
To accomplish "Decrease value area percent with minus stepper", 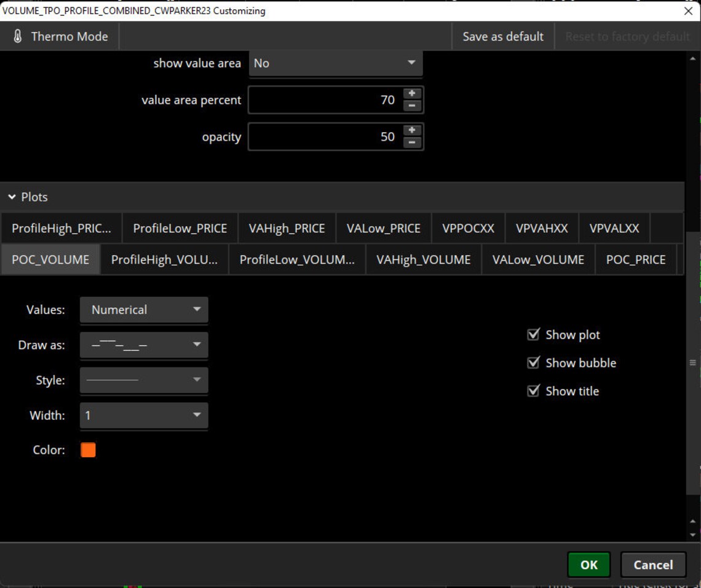I will 412,106.
